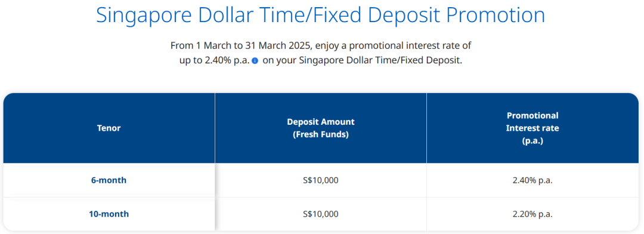Select the Singapore Dollar Time/Fixed Deposit Promotion heading
Viewport: 644px width, 234px height.
pos(320,15)
